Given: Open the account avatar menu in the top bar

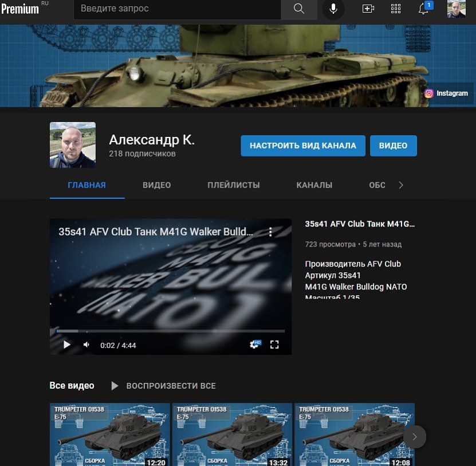Looking at the screenshot, I should [457, 9].
